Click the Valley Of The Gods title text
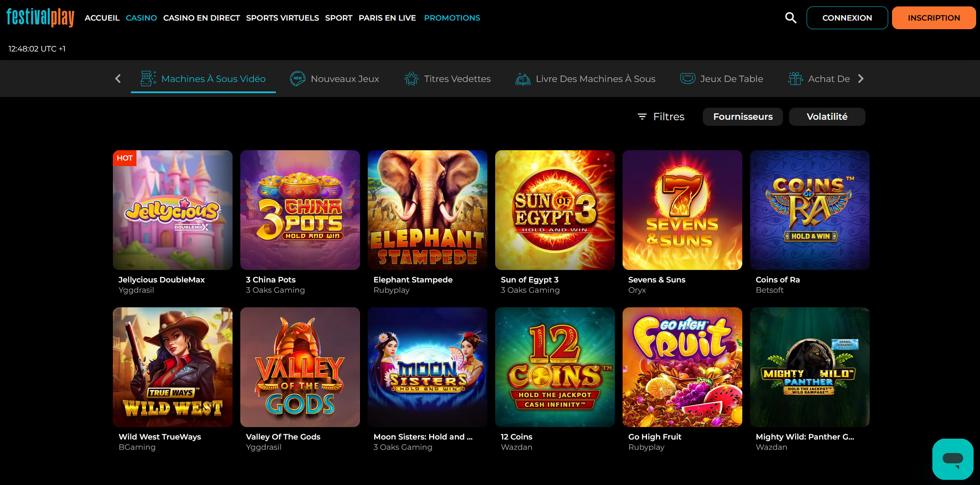Screen dimensions: 980x485 [283, 436]
